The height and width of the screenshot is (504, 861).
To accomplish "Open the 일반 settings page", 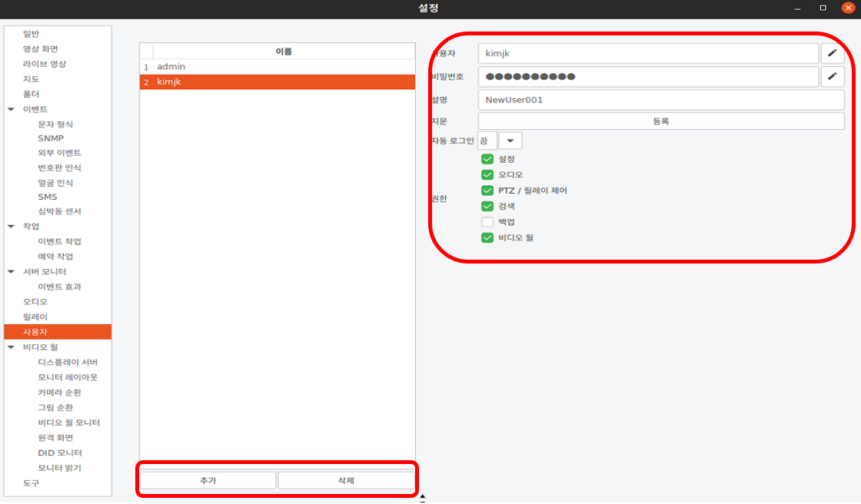I will point(31,34).
